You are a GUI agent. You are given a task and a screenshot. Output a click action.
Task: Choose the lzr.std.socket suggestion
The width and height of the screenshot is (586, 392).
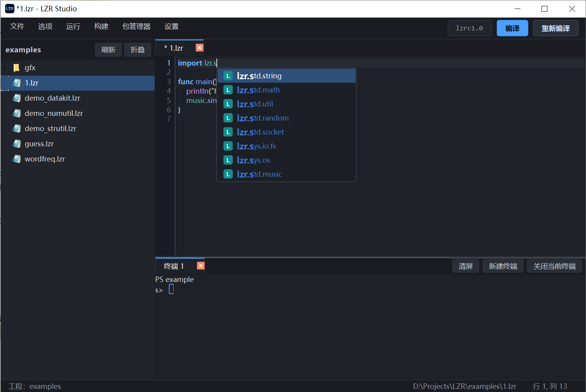(x=287, y=132)
